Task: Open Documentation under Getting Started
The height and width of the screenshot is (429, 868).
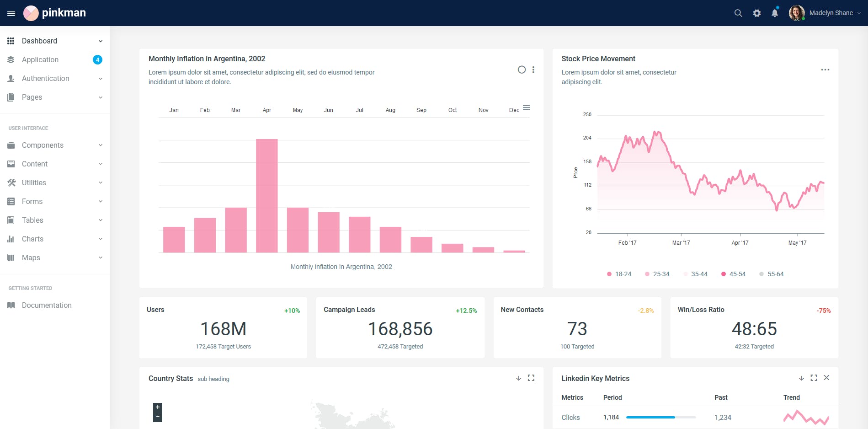Action: (47, 305)
